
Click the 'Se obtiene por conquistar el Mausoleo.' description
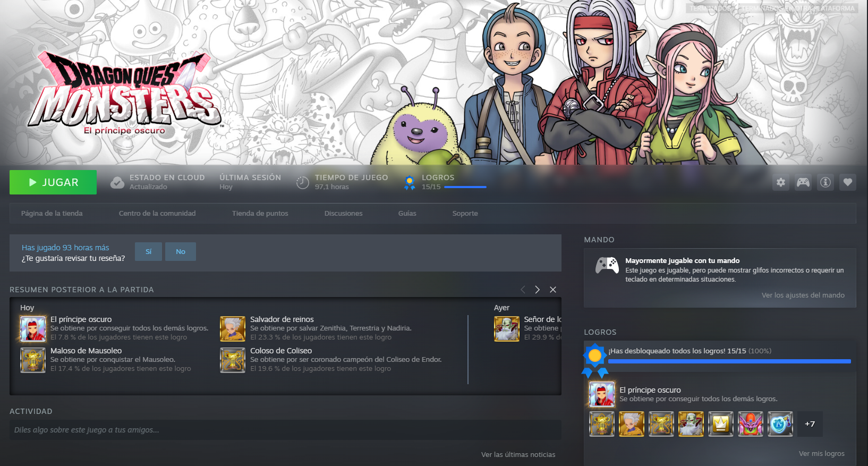113,360
